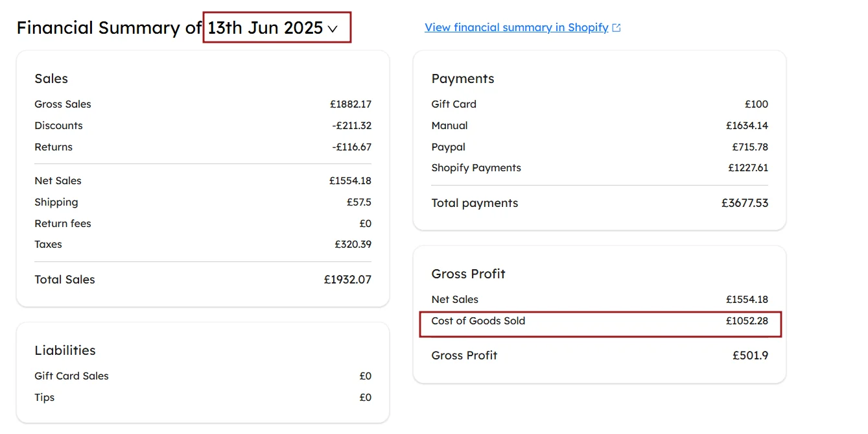Select the Discounts line showing -£211.32
The width and height of the screenshot is (868, 434).
click(x=203, y=125)
